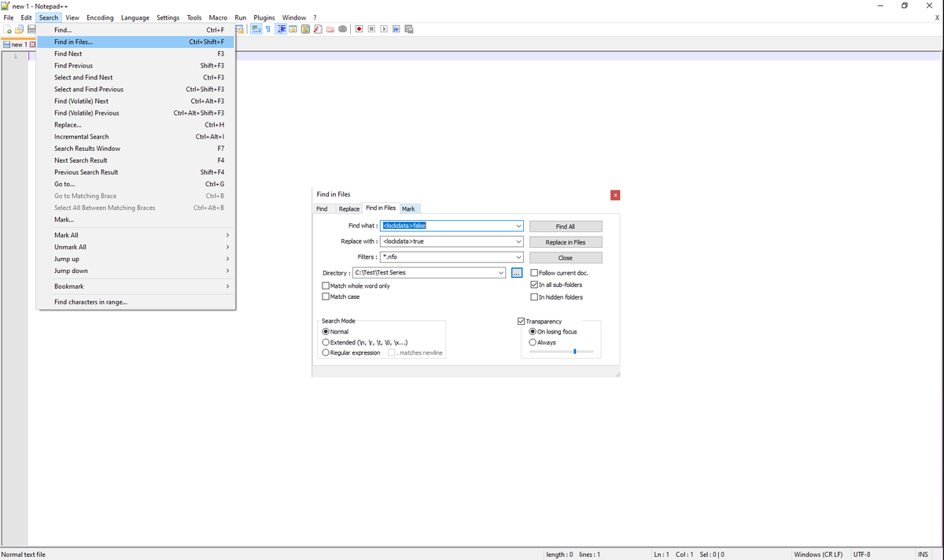Select Regular expression search mode
The image size is (944, 560).
pos(326,352)
